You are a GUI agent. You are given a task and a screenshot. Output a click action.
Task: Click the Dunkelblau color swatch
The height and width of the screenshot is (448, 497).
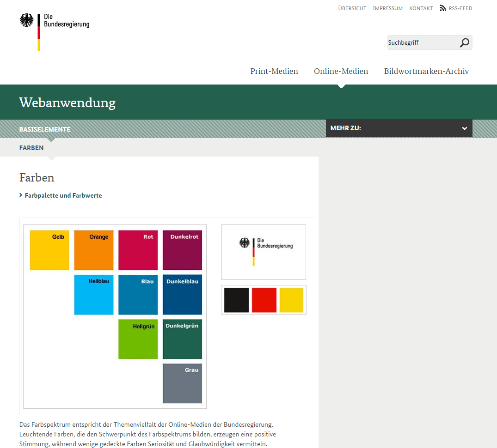point(182,295)
